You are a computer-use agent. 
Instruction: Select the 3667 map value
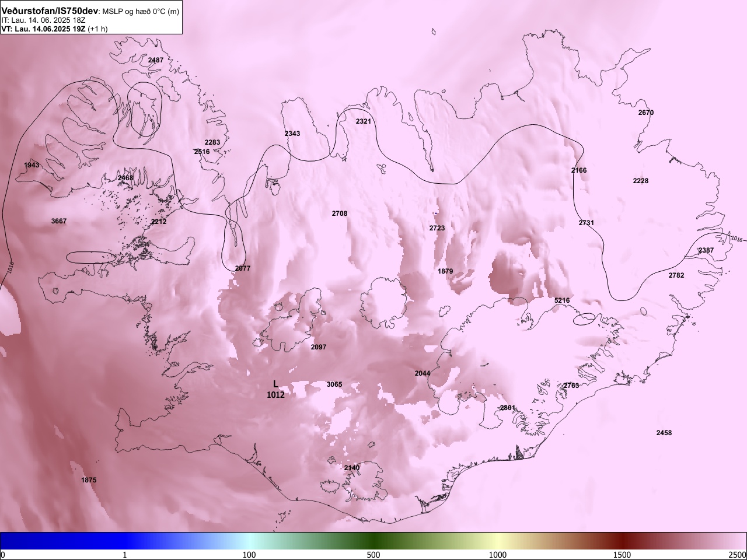(x=59, y=221)
